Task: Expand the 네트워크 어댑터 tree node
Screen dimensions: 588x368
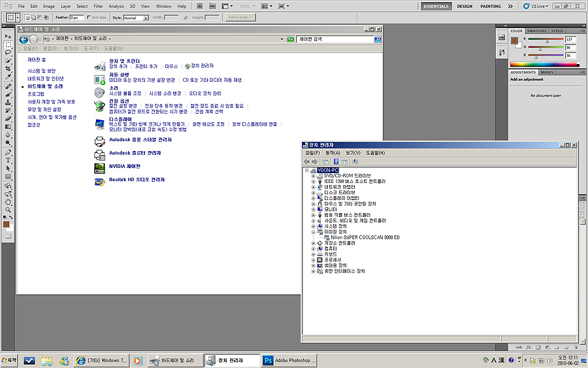Action: (x=314, y=187)
